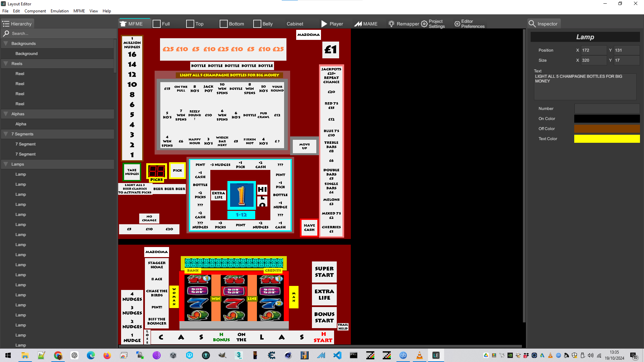The image size is (644, 362).
Task: Toggle the Full view checkbox
Action: (157, 24)
